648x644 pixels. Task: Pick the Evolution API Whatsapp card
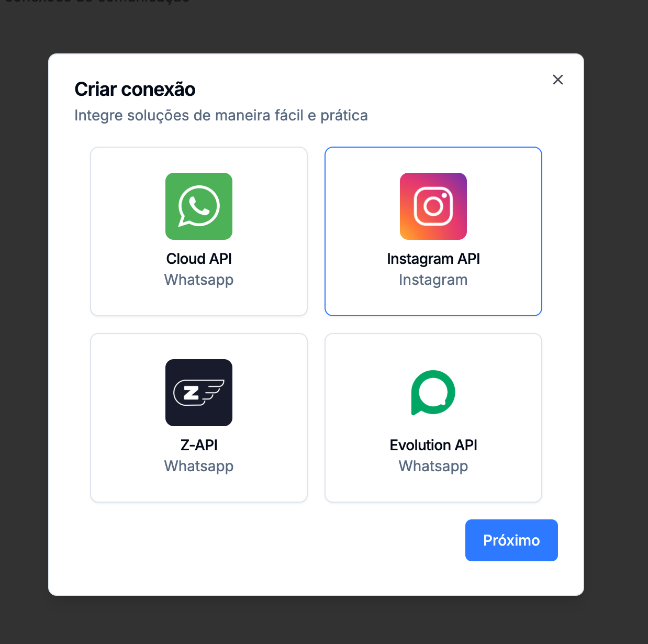point(433,418)
